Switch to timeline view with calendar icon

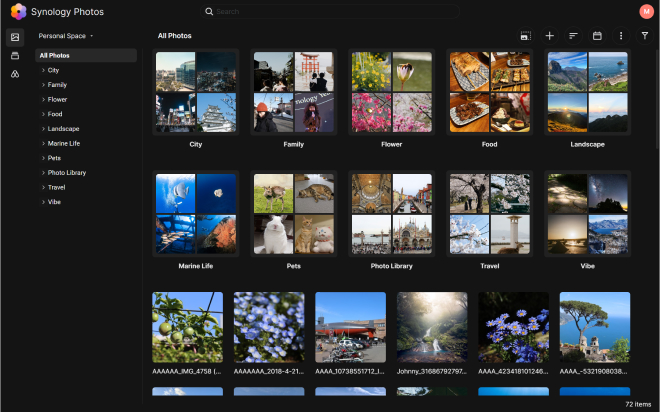coord(597,36)
